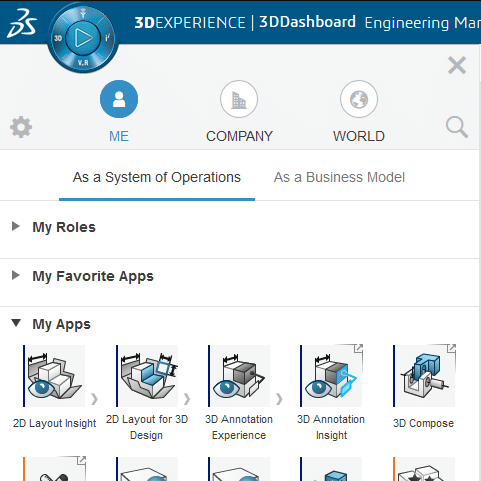This screenshot has height=481, width=481.
Task: Expand the My Roles section
Action: pos(16,226)
